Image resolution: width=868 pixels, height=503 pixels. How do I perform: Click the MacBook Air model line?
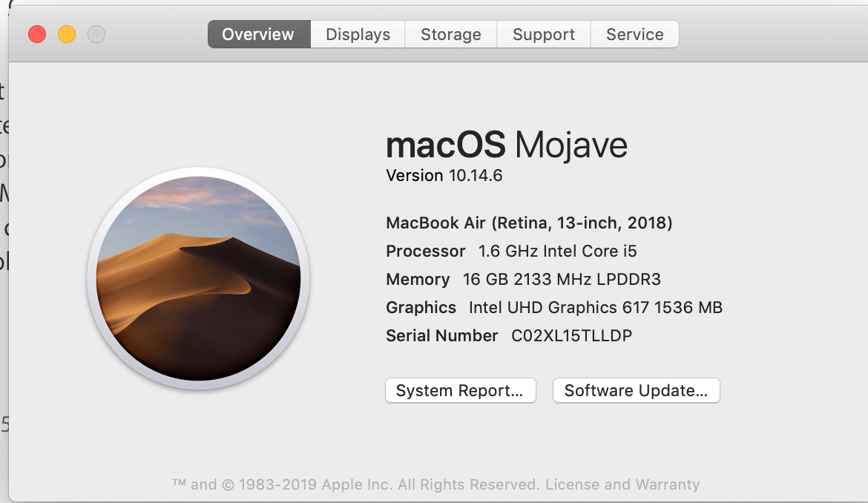[x=529, y=223]
